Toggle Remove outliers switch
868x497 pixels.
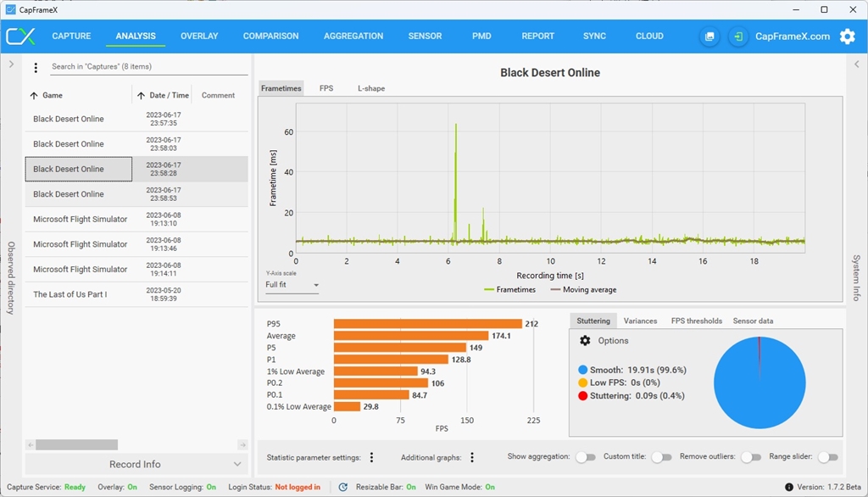click(x=751, y=457)
